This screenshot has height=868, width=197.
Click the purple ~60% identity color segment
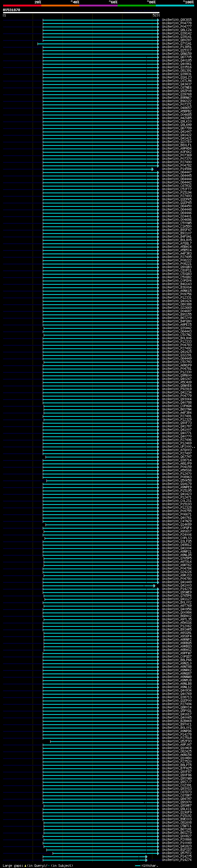pyautogui.click(x=99, y=6)
